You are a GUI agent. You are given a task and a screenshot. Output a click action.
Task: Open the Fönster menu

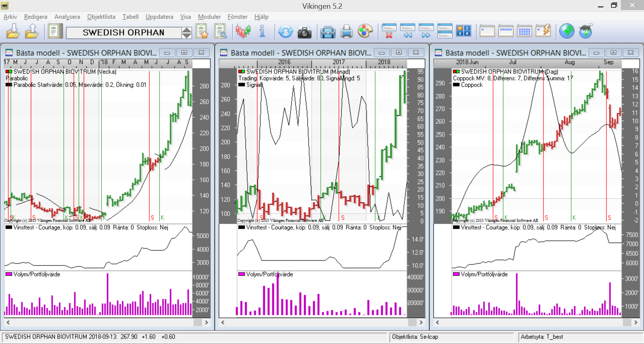pos(238,17)
